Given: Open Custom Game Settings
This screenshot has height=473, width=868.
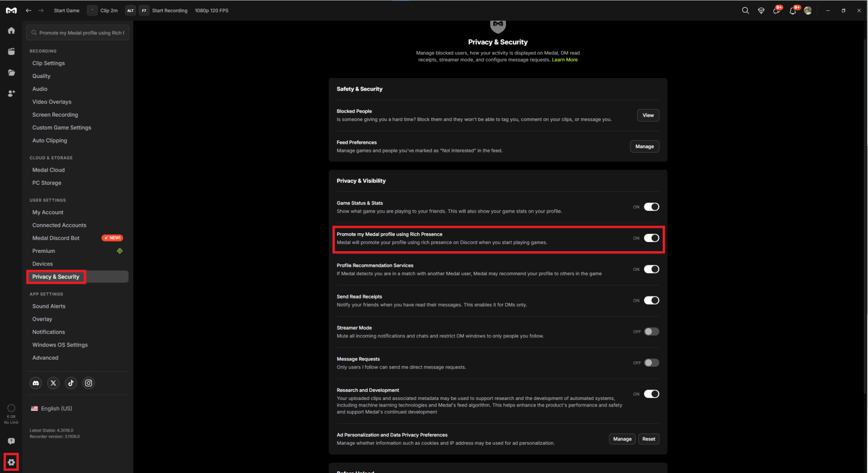Looking at the screenshot, I should coord(62,128).
